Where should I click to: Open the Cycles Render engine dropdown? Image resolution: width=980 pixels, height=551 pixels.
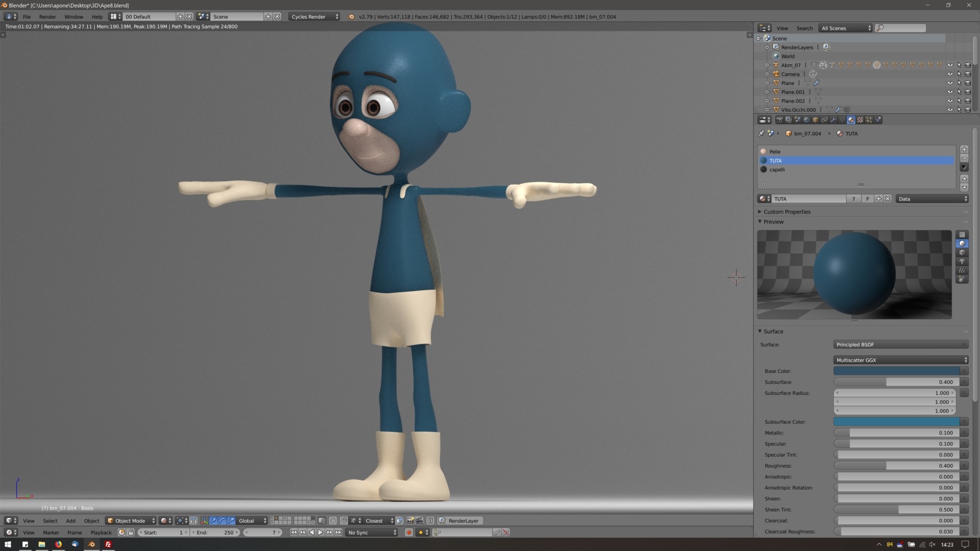[314, 17]
